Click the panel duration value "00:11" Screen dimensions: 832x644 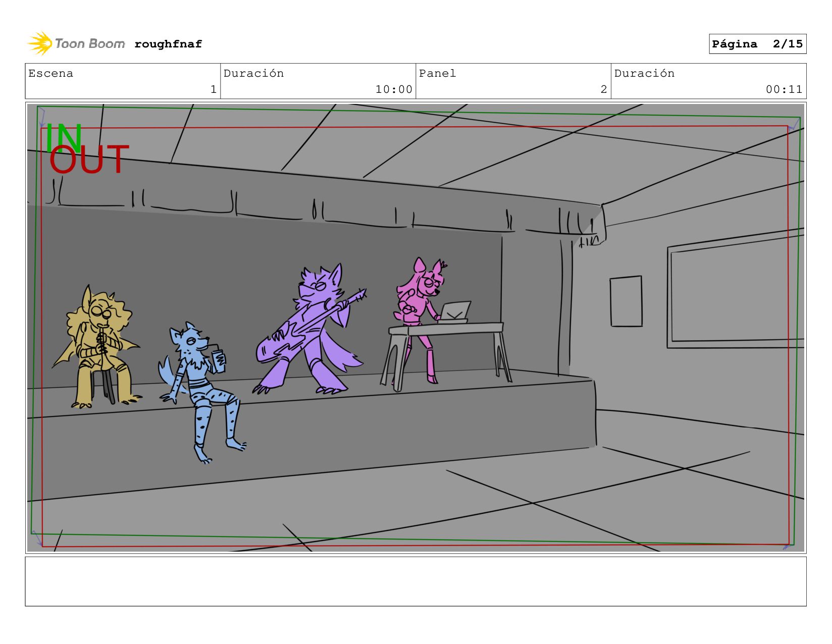[784, 89]
